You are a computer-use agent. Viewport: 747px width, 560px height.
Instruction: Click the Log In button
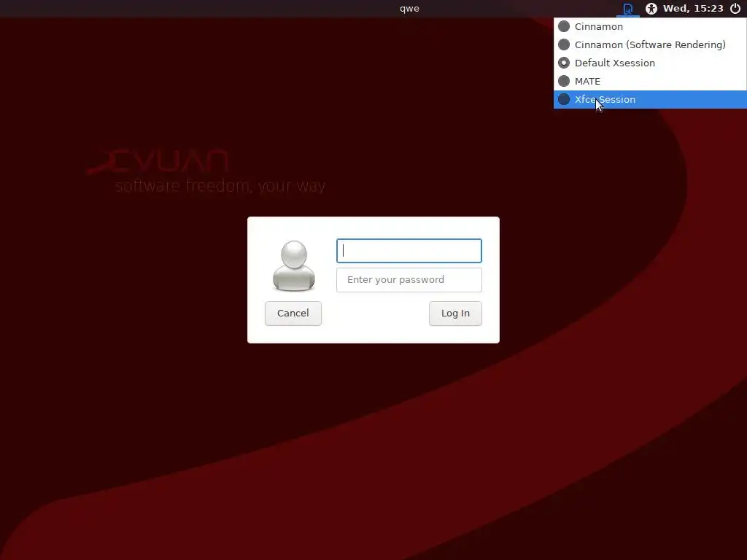click(x=455, y=314)
